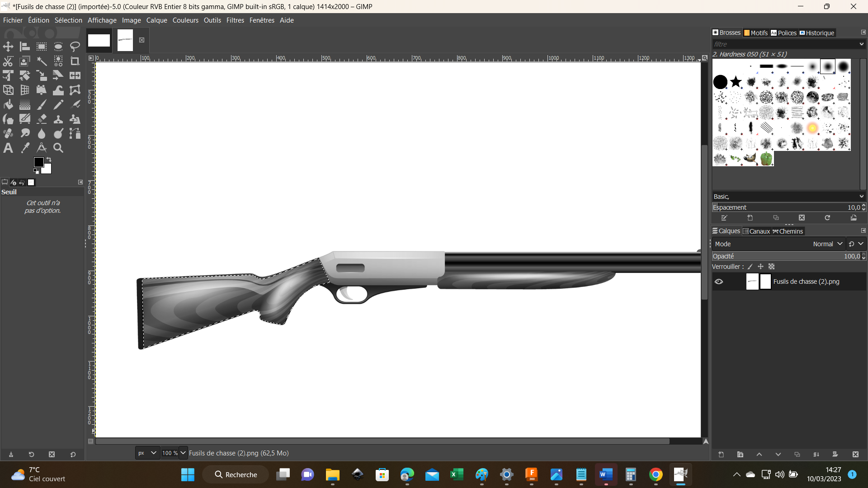Select the Zoom magnifier tool

[x=58, y=148]
